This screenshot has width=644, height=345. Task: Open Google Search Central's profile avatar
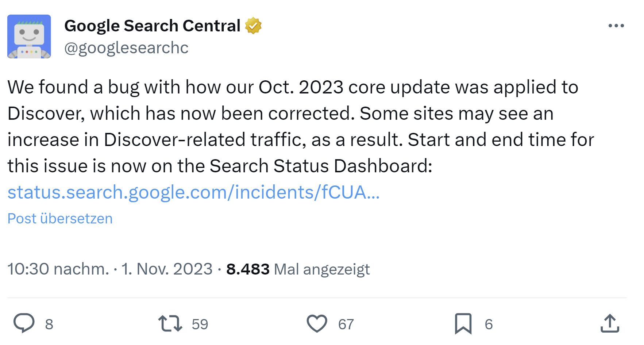(28, 35)
